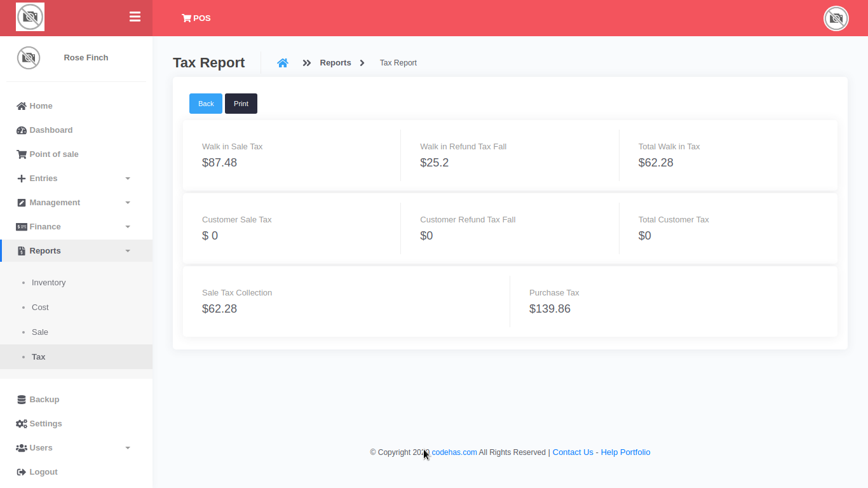Image resolution: width=868 pixels, height=488 pixels.
Task: Open the user avatar in the top-right corner
Action: (x=836, y=18)
